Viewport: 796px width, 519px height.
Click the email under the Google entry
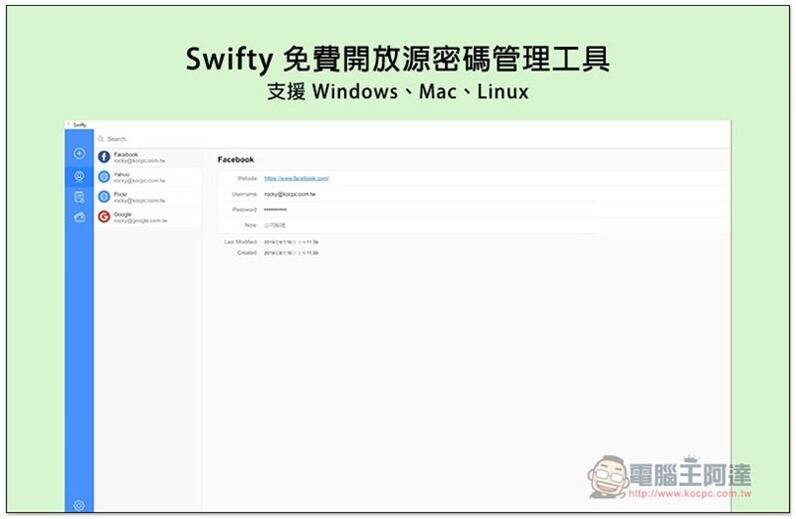coord(141,221)
